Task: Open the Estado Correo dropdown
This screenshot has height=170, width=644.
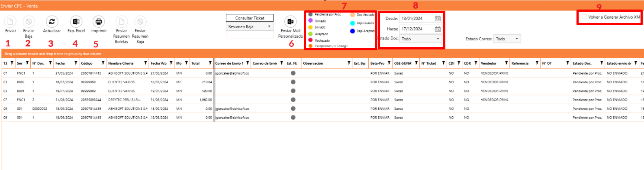Action: pos(508,39)
